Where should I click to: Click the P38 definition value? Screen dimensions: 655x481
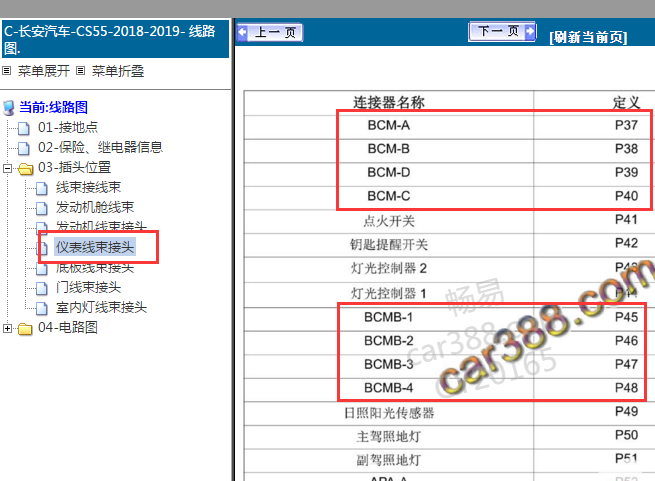pos(626,149)
